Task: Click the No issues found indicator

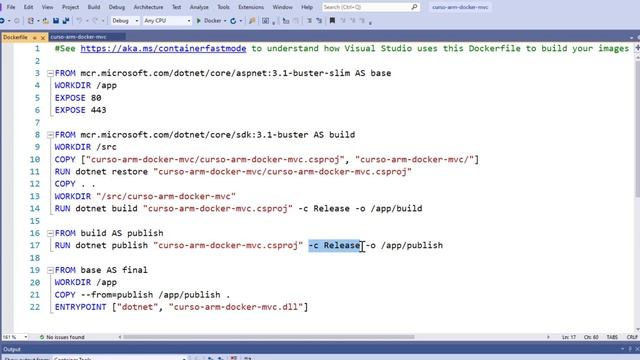Action: point(62,337)
